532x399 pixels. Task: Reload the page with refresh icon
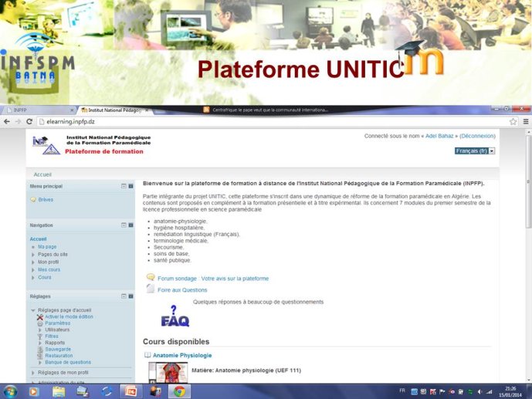(29, 122)
